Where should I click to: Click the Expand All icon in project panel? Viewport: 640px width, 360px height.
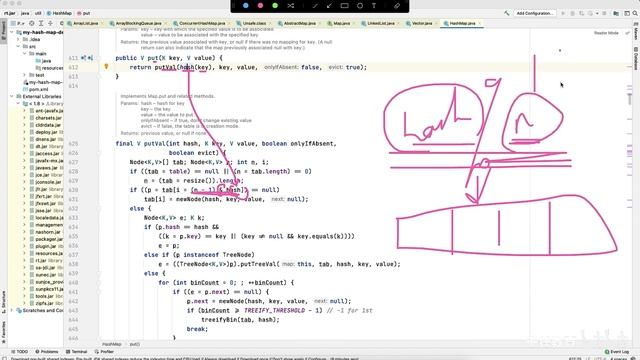41,24
